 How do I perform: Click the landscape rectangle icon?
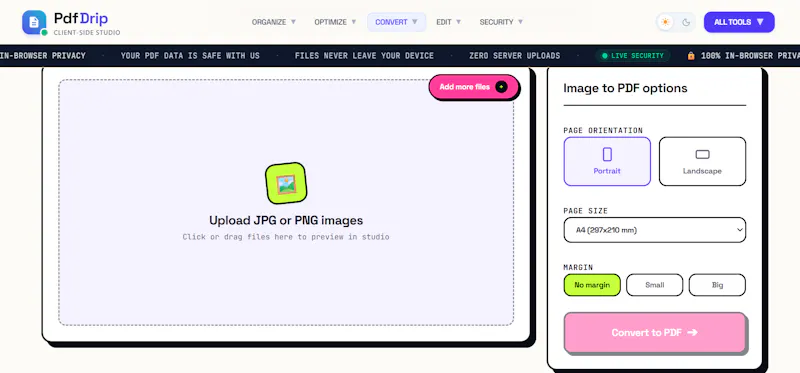(703, 154)
